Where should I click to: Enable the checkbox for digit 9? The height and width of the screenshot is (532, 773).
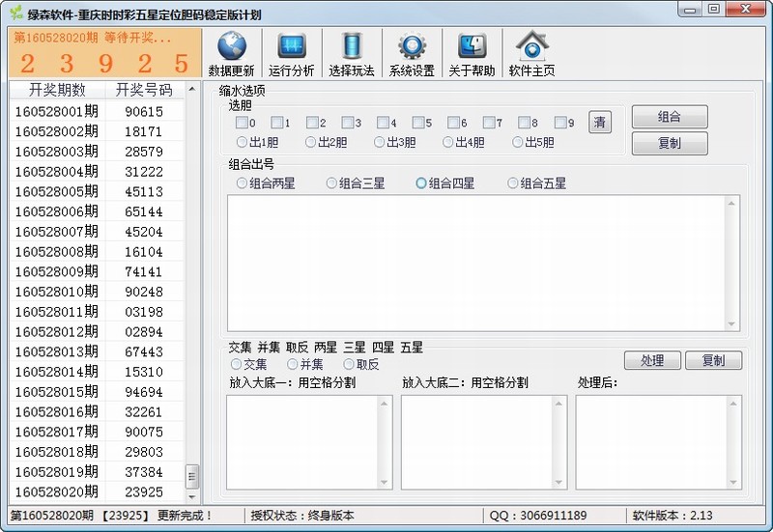[x=560, y=123]
